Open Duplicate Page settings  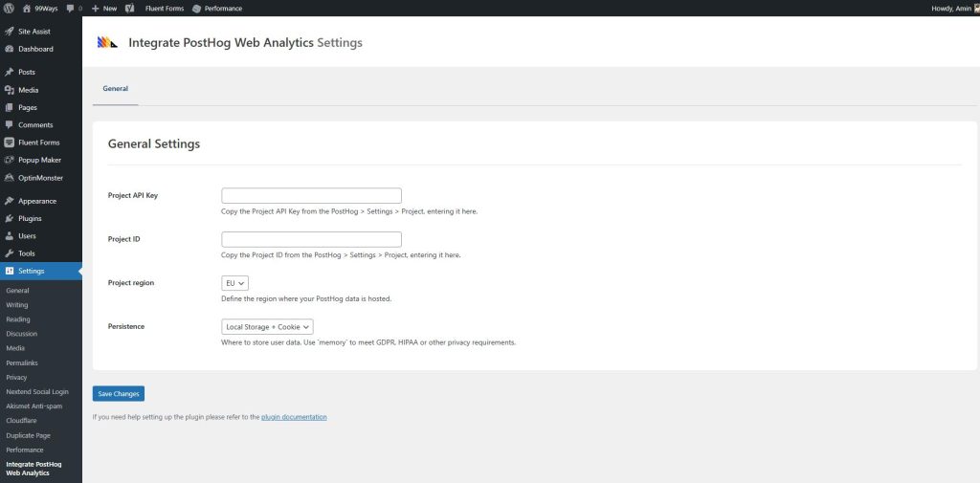click(x=28, y=435)
